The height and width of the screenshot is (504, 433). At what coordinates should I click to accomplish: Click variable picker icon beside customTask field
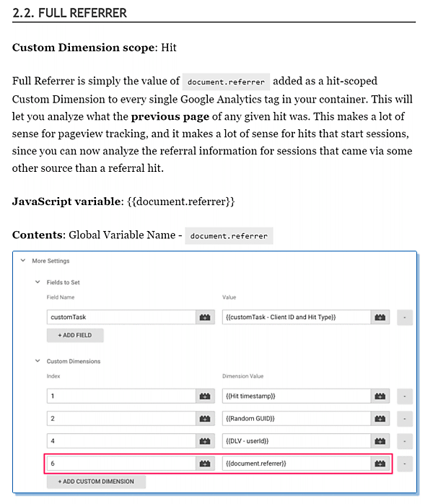pyautogui.click(x=205, y=317)
